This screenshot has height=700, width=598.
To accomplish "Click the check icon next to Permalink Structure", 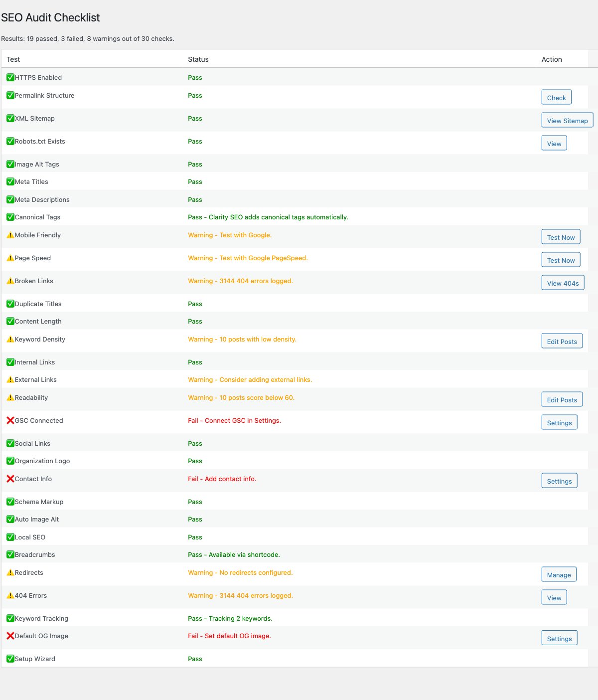I will pyautogui.click(x=10, y=95).
